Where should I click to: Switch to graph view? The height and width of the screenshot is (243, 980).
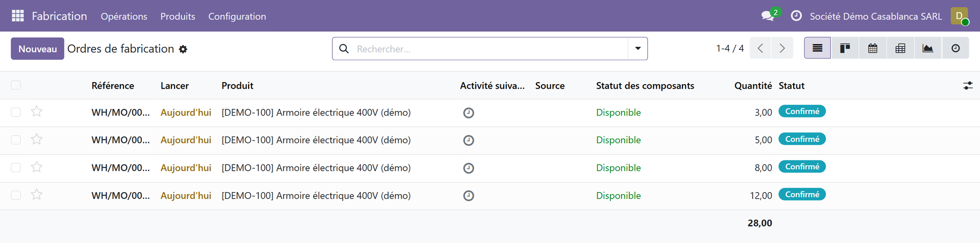pyautogui.click(x=928, y=48)
